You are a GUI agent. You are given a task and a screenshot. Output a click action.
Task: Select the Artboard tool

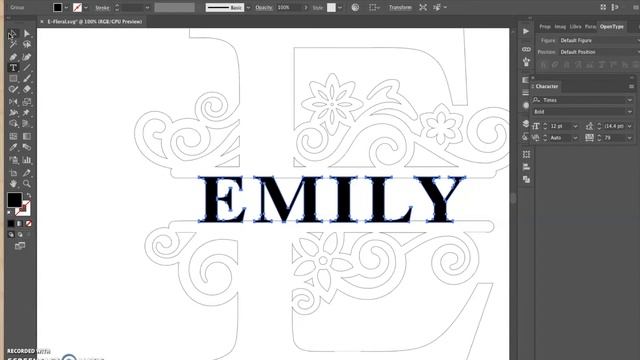pyautogui.click(x=13, y=173)
